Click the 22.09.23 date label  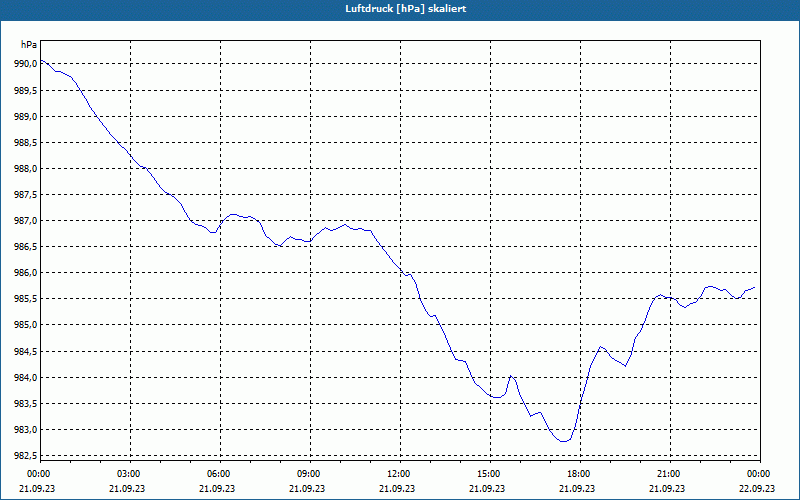tap(758, 488)
